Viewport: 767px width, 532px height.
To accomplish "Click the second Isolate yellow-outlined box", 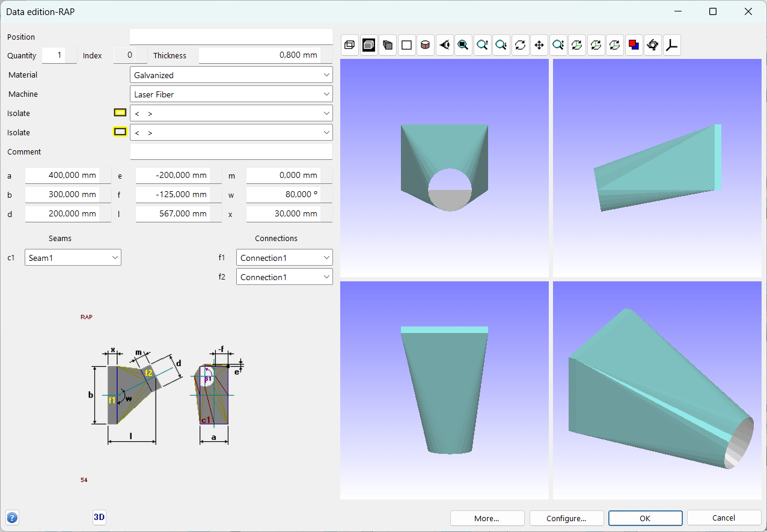I will [x=120, y=132].
